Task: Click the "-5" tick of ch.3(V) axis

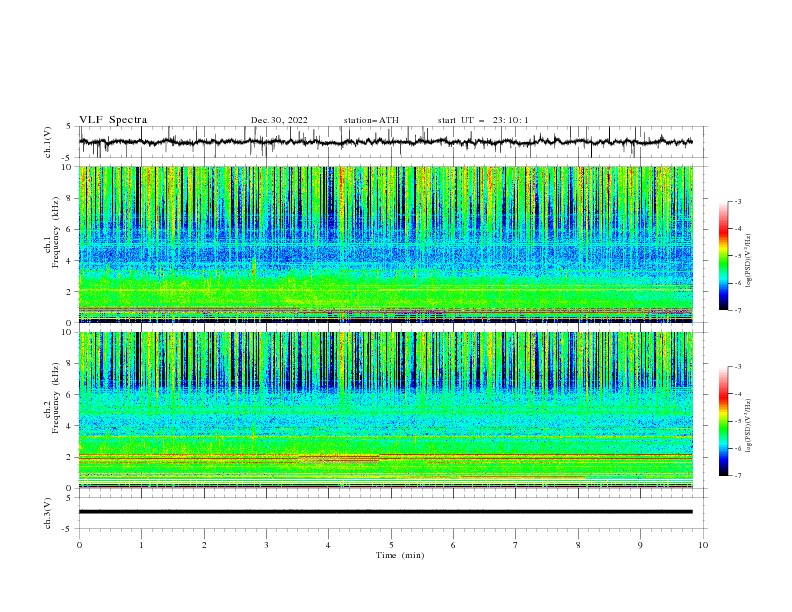Action: (68, 529)
